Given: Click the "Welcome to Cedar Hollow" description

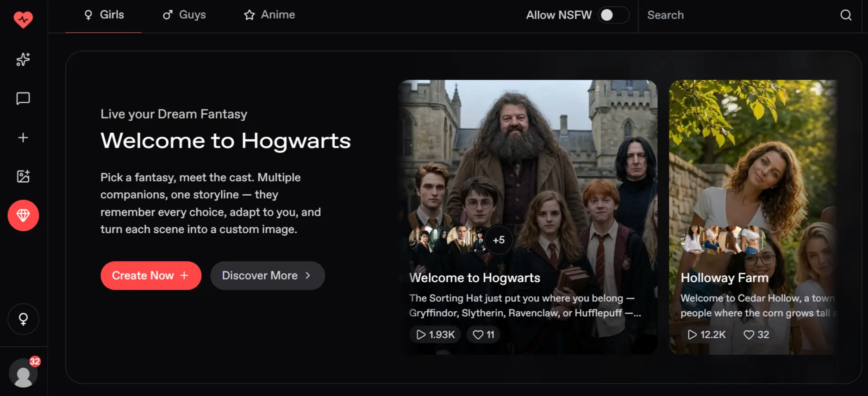Looking at the screenshot, I should click(x=759, y=305).
